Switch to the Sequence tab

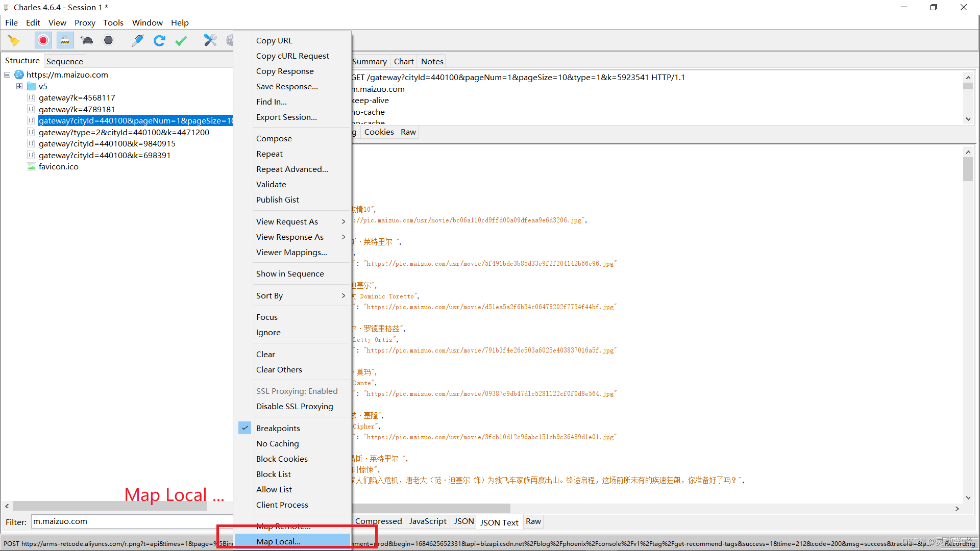[64, 61]
